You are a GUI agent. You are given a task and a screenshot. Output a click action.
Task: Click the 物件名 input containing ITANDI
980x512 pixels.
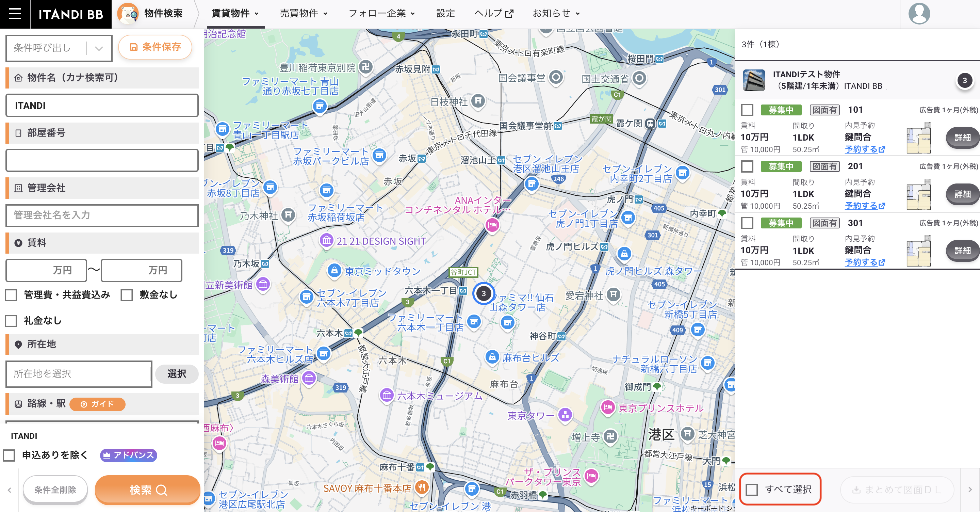click(x=102, y=106)
